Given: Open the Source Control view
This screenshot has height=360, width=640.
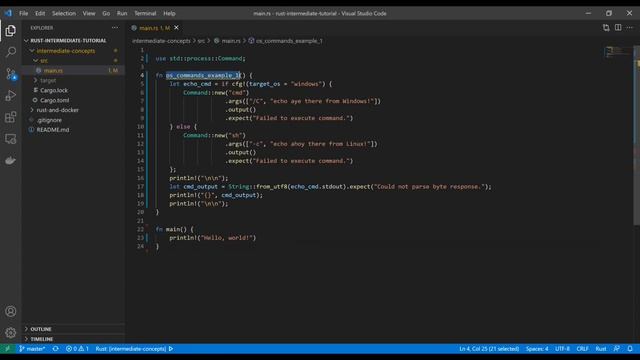Looking at the screenshot, I should pyautogui.click(x=11, y=74).
